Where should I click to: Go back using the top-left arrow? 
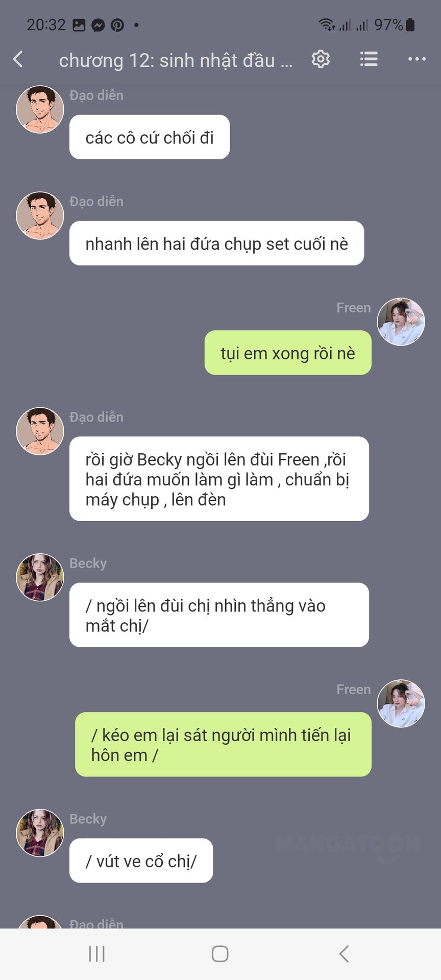click(x=18, y=59)
